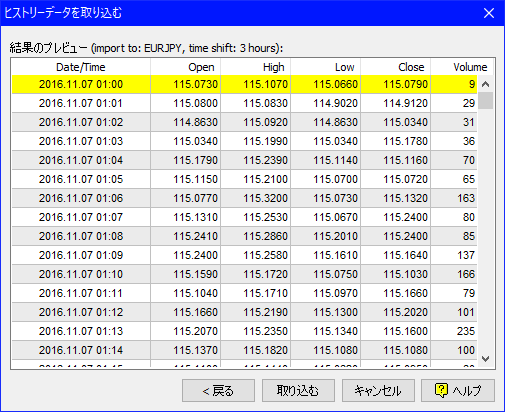The width and height of the screenshot is (505, 412).
Task: Click Open value 115.1590
Action: pyautogui.click(x=195, y=274)
